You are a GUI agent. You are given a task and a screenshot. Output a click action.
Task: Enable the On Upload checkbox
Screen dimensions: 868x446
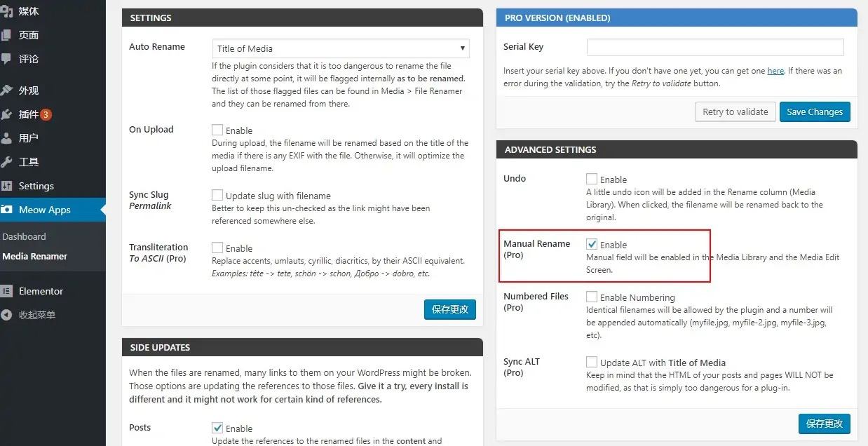point(217,130)
